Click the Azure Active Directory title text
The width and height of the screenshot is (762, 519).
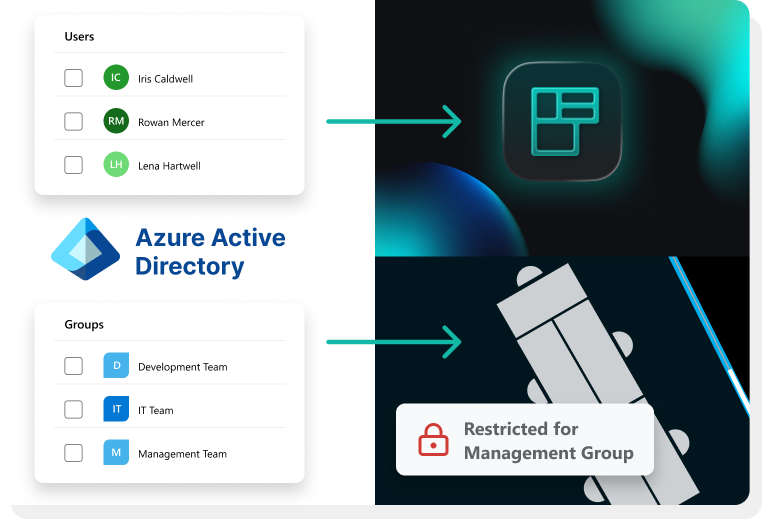pos(210,252)
